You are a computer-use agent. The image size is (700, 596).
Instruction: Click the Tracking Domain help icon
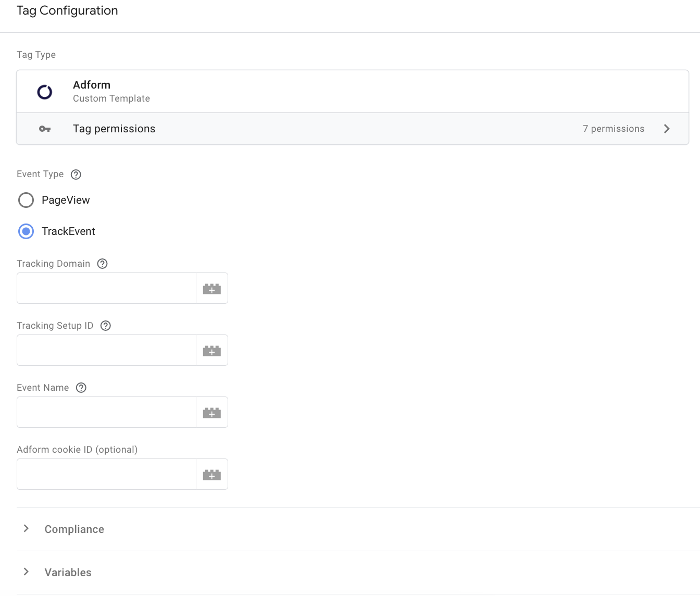click(102, 264)
